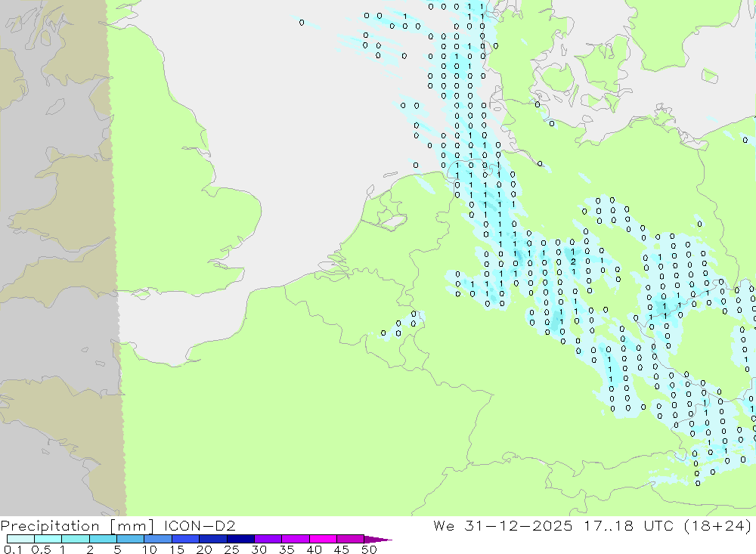Click the lightest cyan 0.1–0.5 mm legend swatch
This screenshot has height=554, width=756.
[20, 539]
